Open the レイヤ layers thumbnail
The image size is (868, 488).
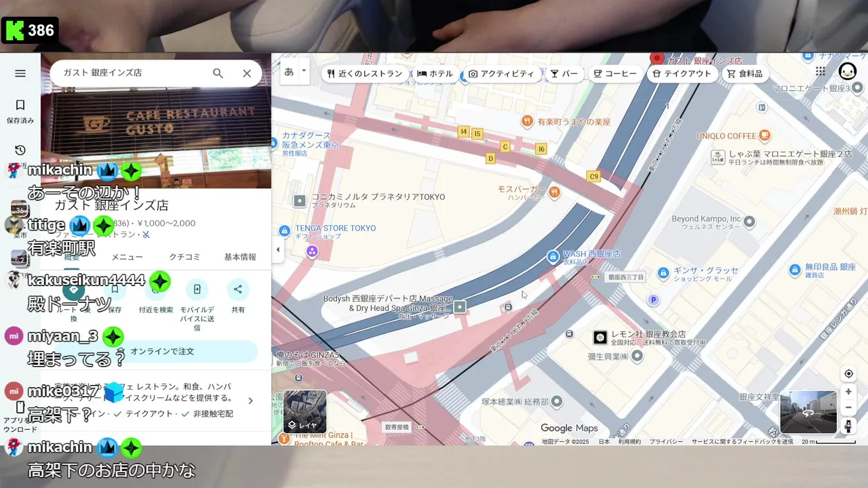(304, 411)
